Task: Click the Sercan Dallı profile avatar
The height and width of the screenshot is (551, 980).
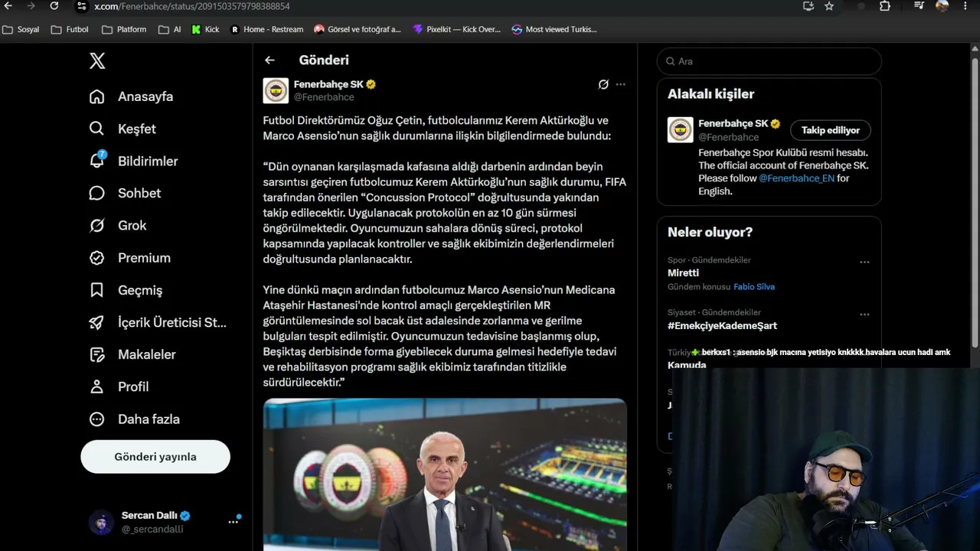Action: pyautogui.click(x=101, y=522)
